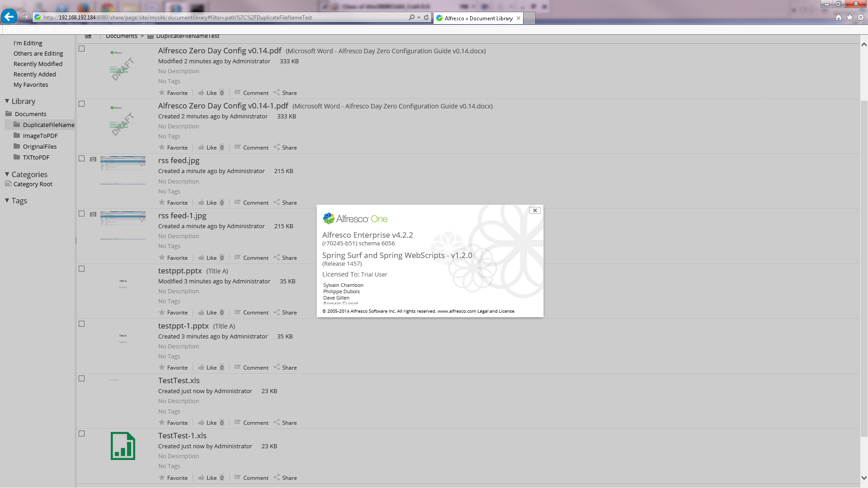Tick checkbox for rss feed.jpg
This screenshot has width=868, height=488.
(x=82, y=158)
